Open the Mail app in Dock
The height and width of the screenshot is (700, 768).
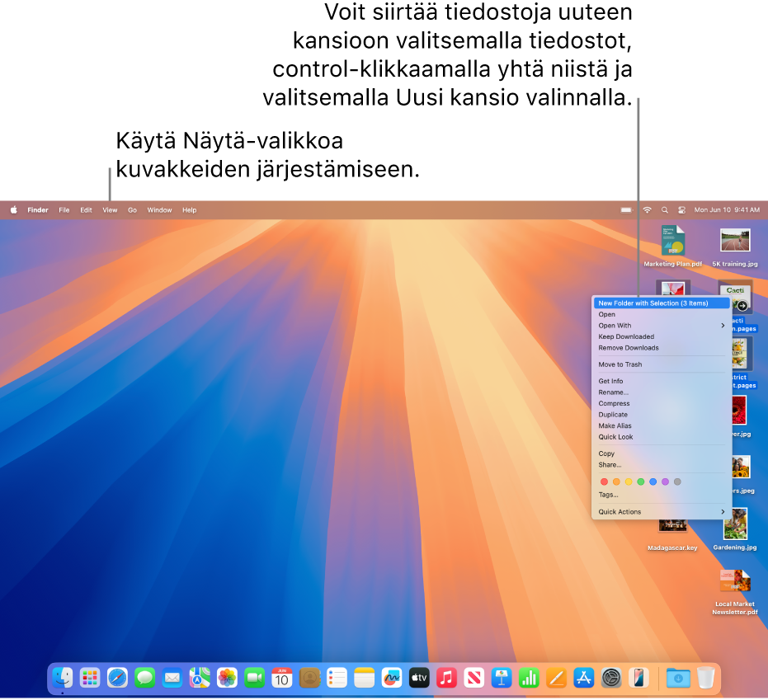[x=172, y=678]
